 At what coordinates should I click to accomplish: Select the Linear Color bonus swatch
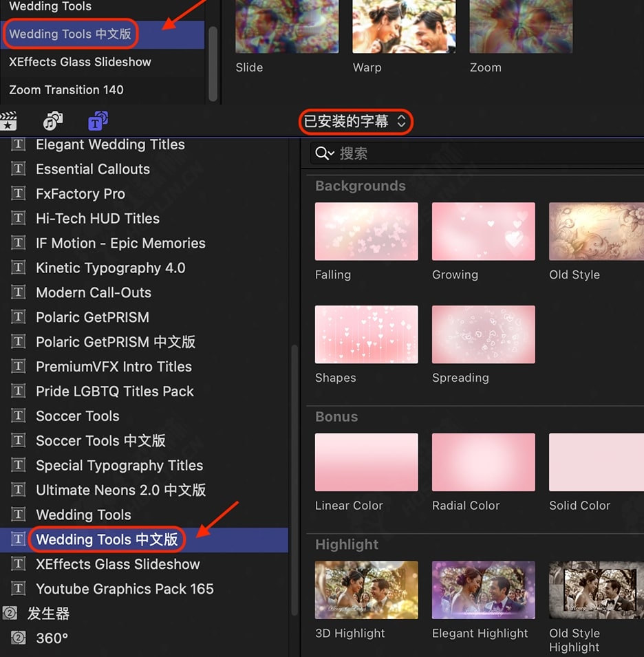point(366,462)
